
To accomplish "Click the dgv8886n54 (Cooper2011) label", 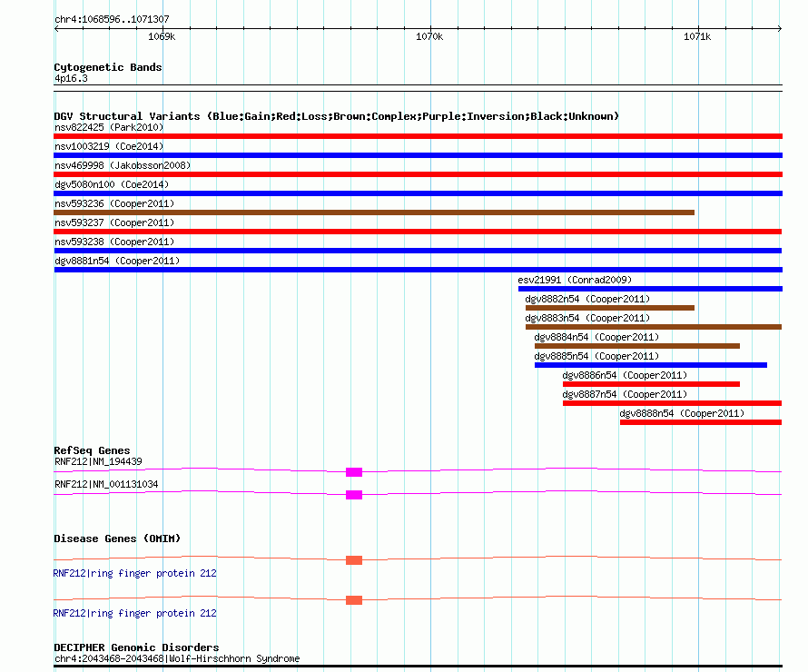I will click(x=626, y=375).
